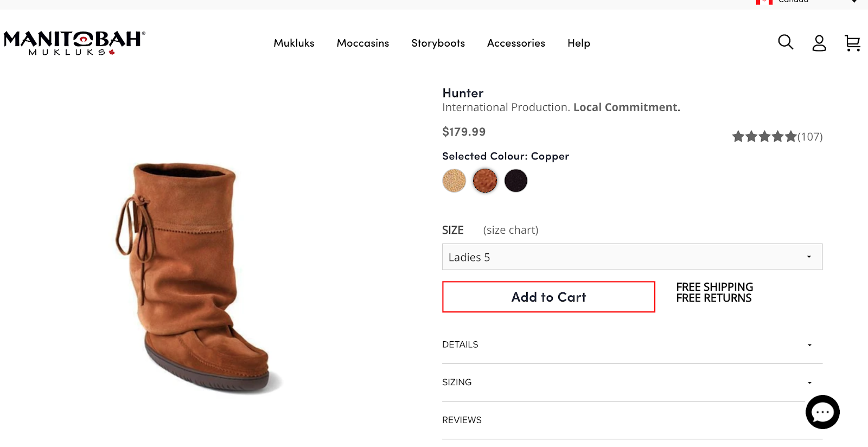Open the size chart link

pyautogui.click(x=510, y=230)
